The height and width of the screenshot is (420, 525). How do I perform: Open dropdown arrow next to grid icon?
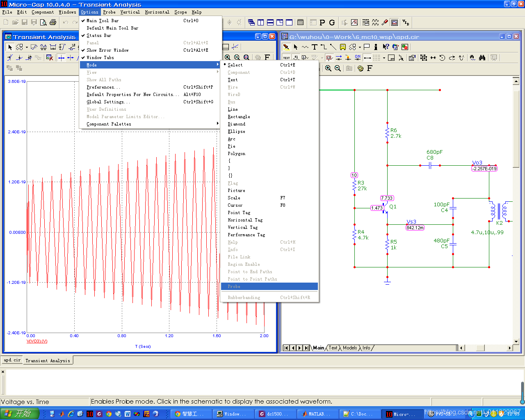[x=384, y=58]
